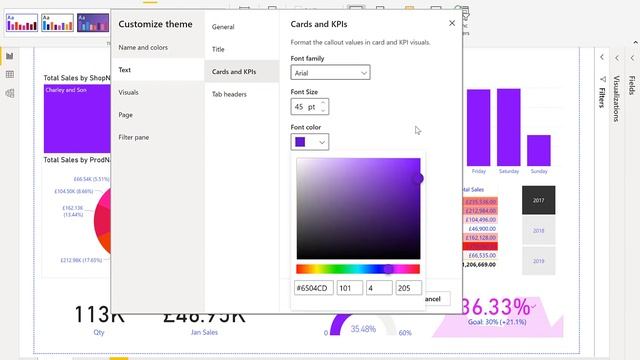
Task: Select the General text subsection
Action: [x=242, y=27]
